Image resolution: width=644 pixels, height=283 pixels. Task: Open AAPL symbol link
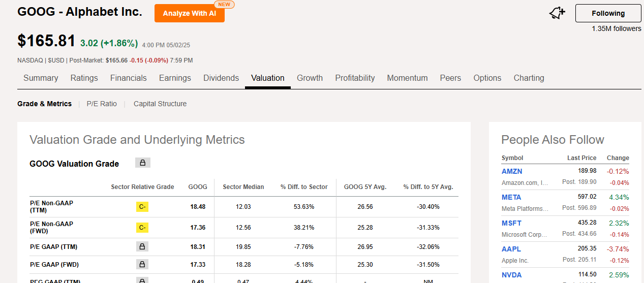tap(511, 249)
